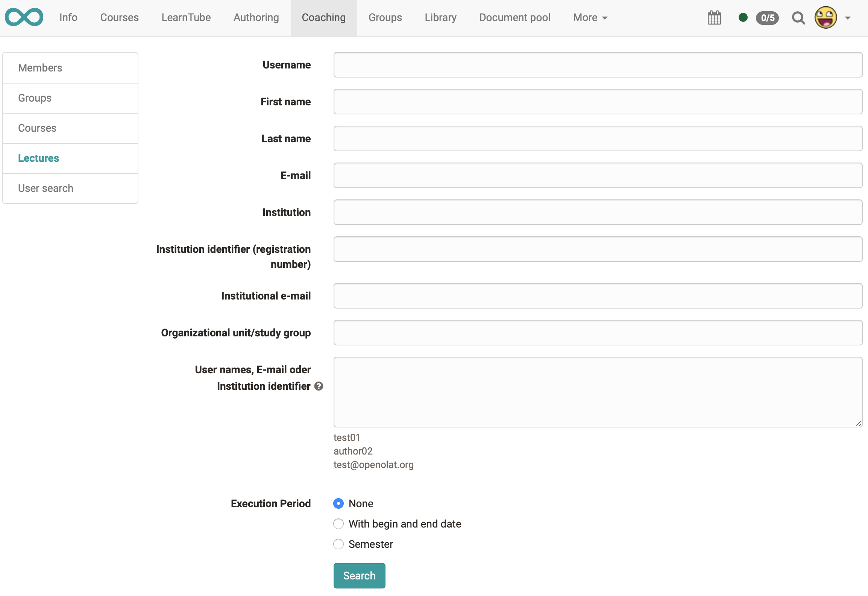Viewport: 868px width, 596px height.
Task: Click help icon next to Institution identifier
Action: pos(319,386)
